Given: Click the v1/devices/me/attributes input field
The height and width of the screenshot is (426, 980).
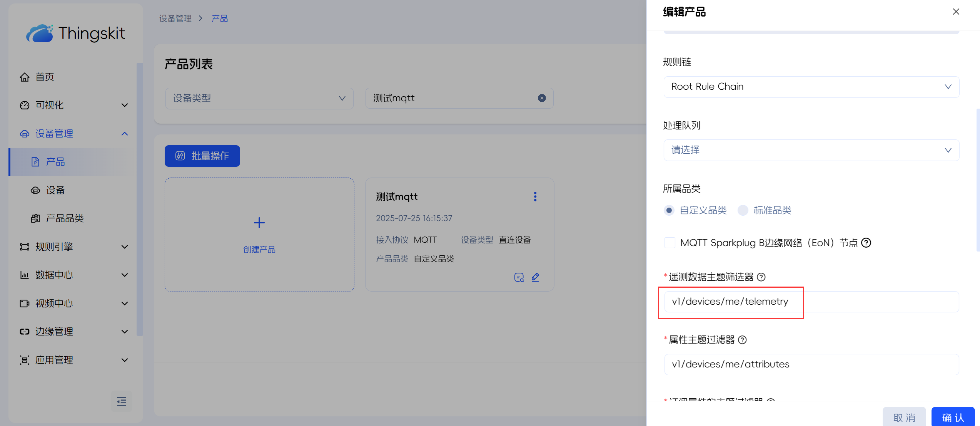Looking at the screenshot, I should click(811, 364).
